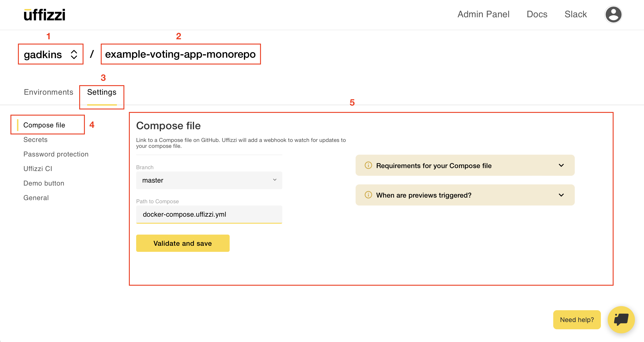The height and width of the screenshot is (342, 644).
Task: Open the Branch dropdown showing master
Action: click(209, 180)
